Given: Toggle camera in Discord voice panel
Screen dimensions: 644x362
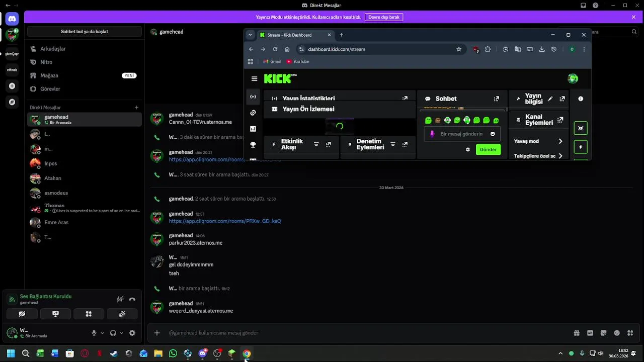Looking at the screenshot, I should coord(22,314).
